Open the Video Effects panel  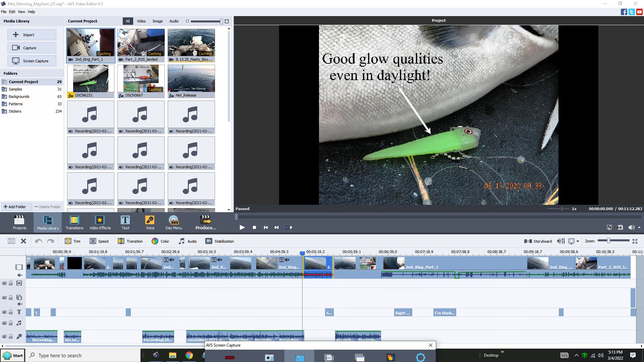pos(100,223)
